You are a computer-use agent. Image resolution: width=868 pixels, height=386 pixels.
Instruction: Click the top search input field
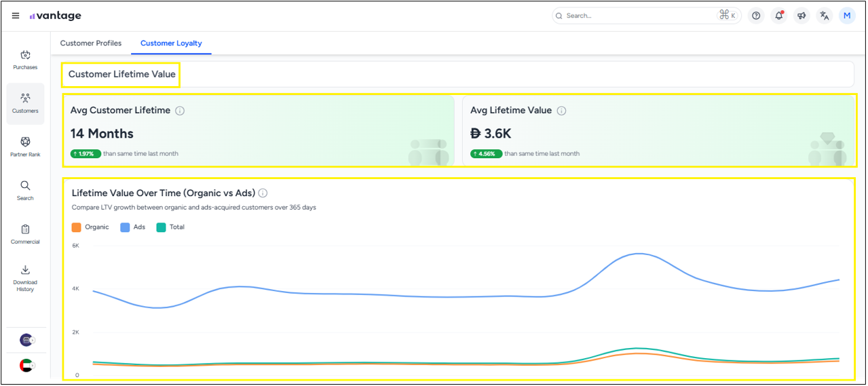pos(638,16)
